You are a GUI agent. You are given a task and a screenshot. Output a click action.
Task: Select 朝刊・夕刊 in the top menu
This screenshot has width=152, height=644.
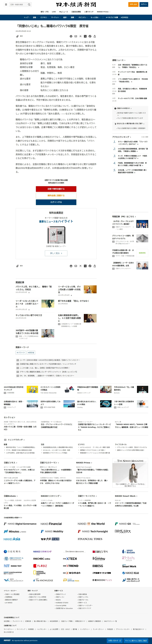(x=45, y=12)
